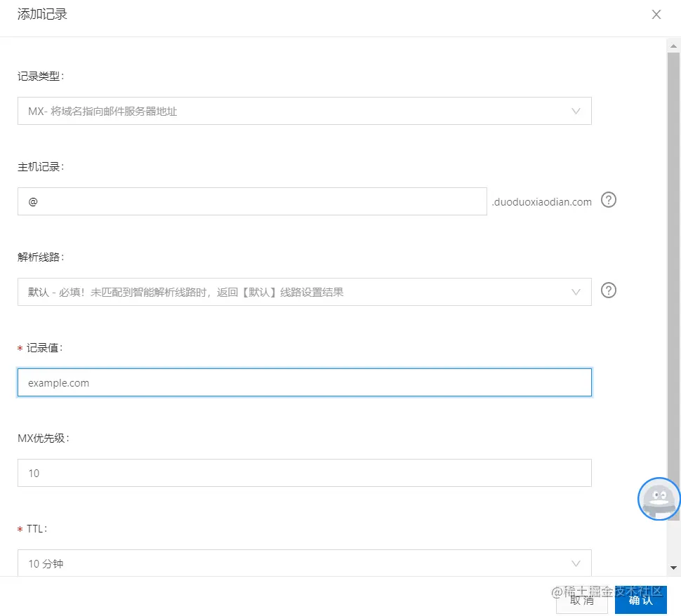Screen dimensions: 681x616
Task: Open the help icon beside 主机记录
Action: 609,200
